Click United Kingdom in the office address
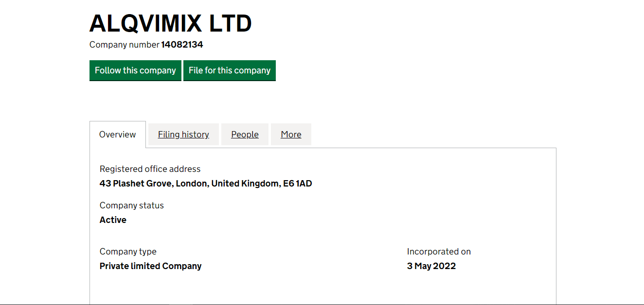This screenshot has width=644, height=305. [x=246, y=184]
